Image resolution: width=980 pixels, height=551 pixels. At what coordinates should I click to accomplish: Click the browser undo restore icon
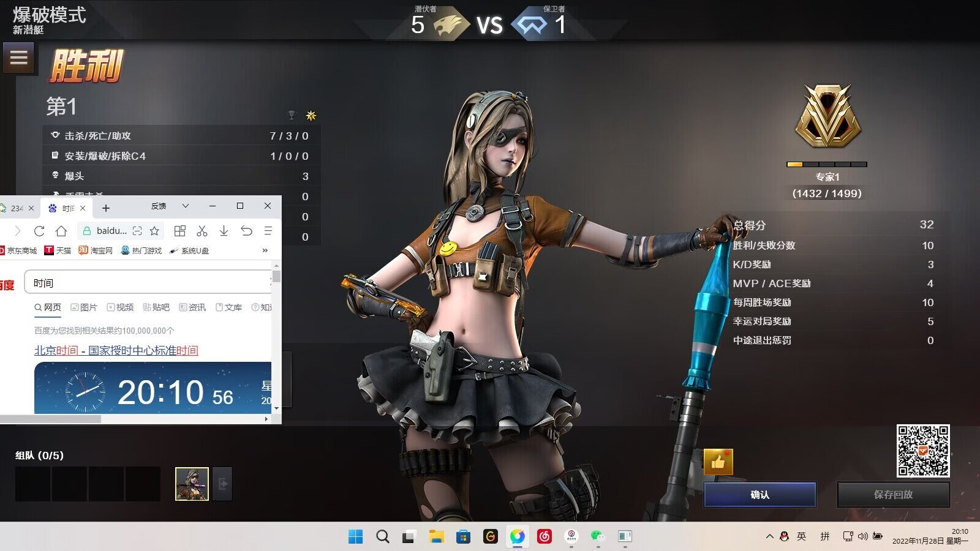246,231
